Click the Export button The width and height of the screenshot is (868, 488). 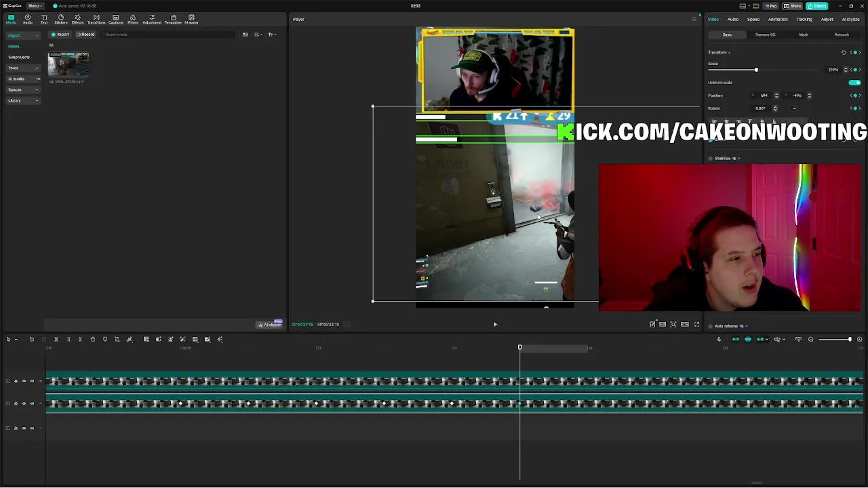tap(818, 5)
